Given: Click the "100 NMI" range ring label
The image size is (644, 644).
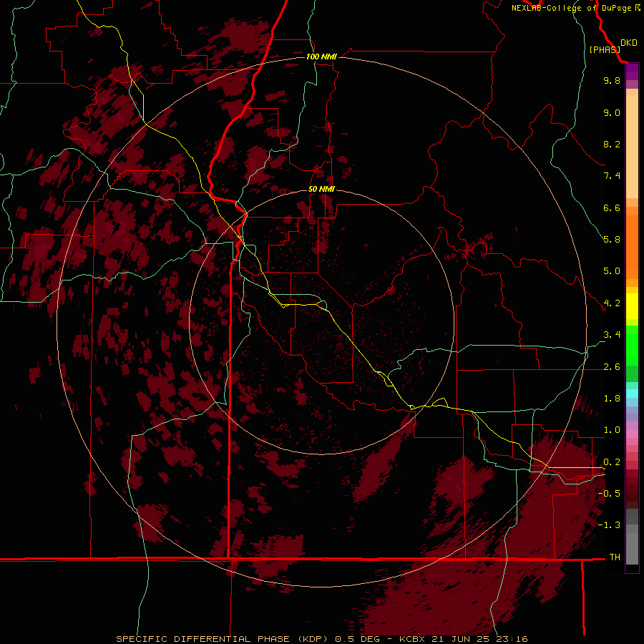Looking at the screenshot, I should (321, 57).
